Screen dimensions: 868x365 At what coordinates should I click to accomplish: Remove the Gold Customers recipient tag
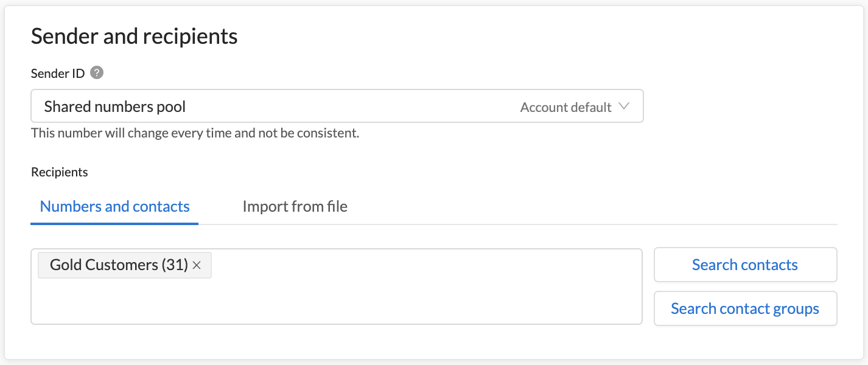click(x=197, y=265)
